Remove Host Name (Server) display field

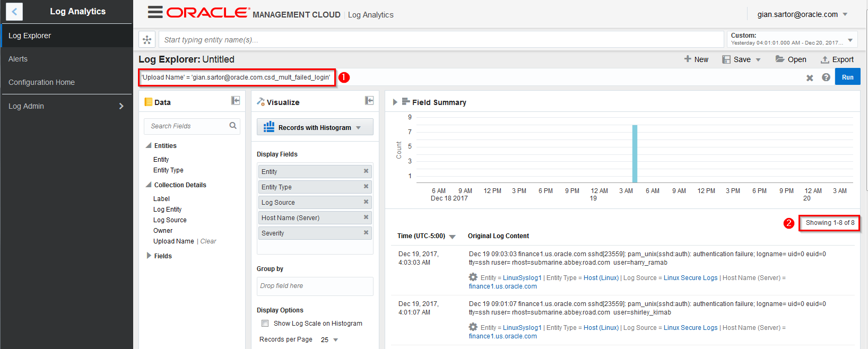pos(366,217)
